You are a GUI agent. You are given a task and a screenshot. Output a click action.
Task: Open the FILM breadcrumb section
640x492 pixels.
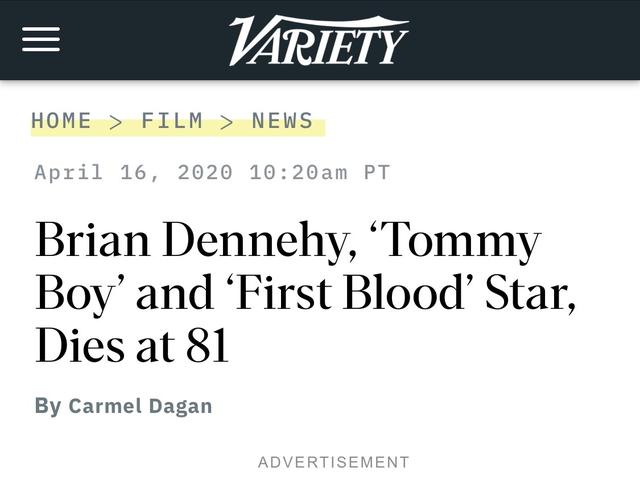172,121
